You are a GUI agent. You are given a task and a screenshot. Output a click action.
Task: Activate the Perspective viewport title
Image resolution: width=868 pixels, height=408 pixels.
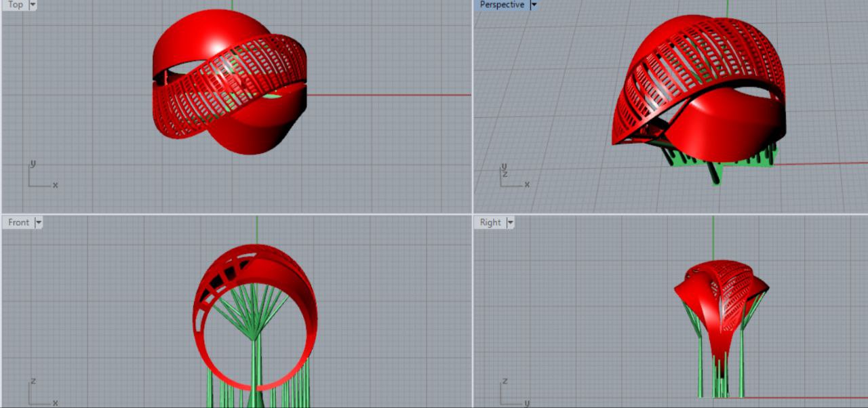[x=502, y=5]
